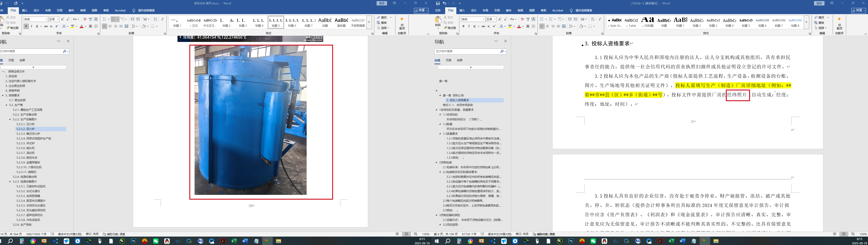Collapse the ribbon in the 投标文件 window
The height and width of the screenshot is (245, 868).
click(x=428, y=34)
